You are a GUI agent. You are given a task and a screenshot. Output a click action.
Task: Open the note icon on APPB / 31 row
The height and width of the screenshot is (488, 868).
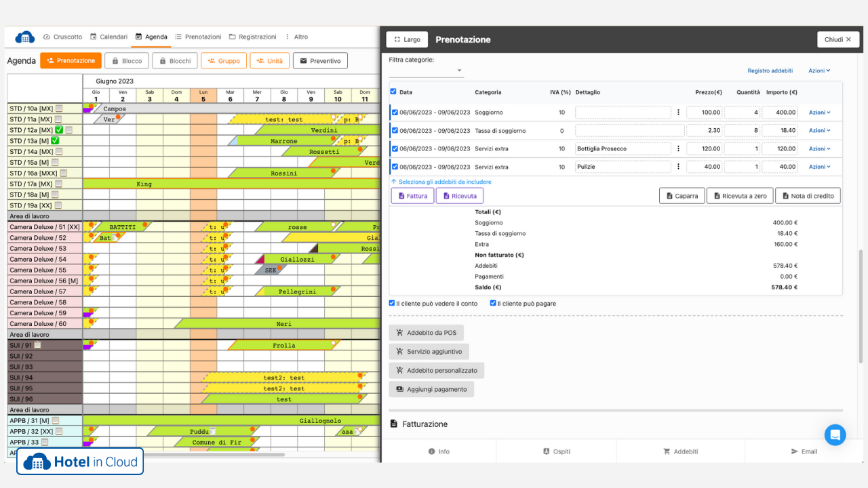click(x=56, y=421)
